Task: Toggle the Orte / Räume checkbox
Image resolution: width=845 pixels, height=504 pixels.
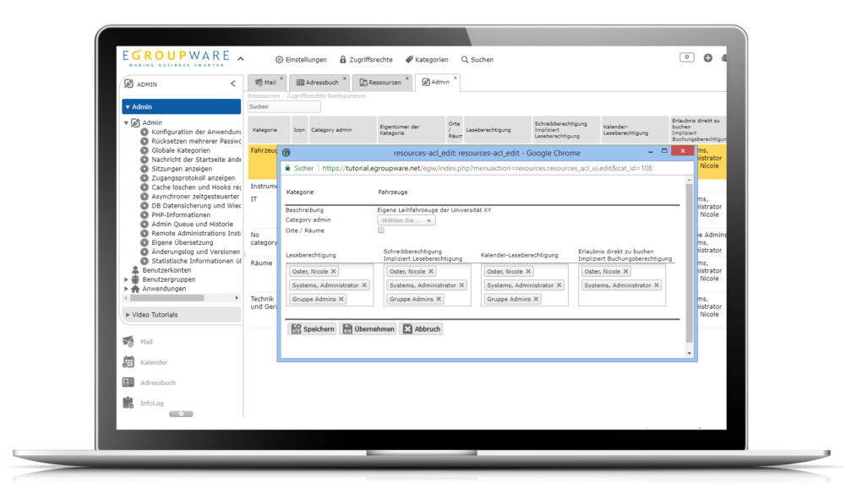Action: [x=381, y=230]
